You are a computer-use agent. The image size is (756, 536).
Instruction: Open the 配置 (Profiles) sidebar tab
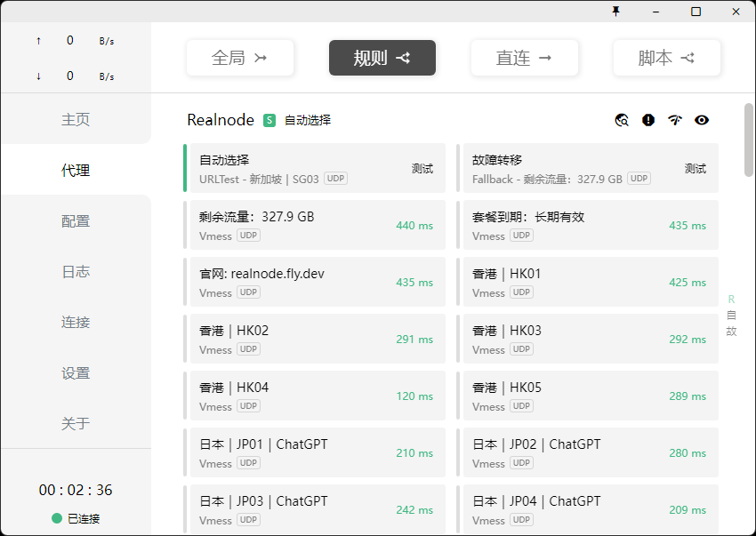point(76,220)
